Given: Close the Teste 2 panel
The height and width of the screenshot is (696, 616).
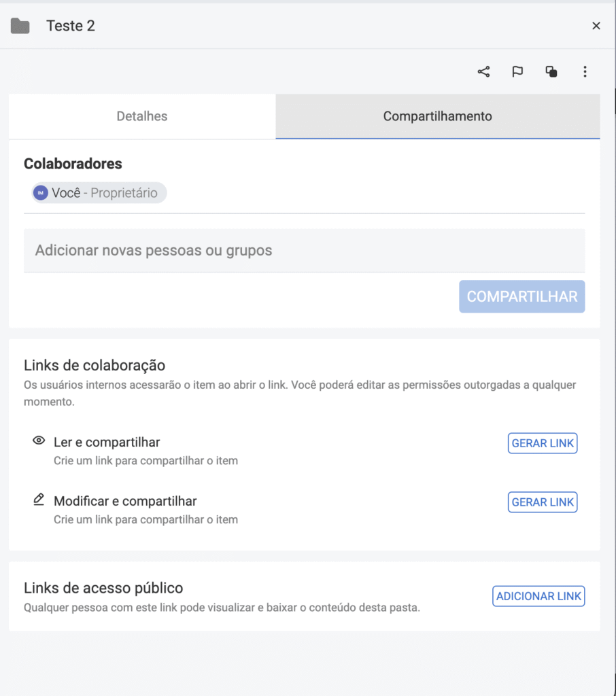Looking at the screenshot, I should pos(596,26).
